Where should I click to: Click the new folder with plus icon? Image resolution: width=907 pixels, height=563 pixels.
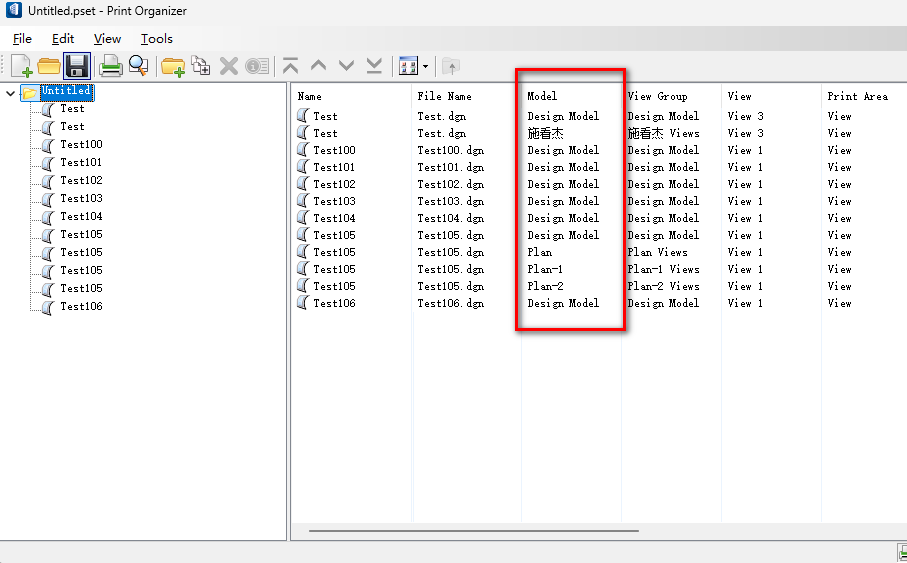[x=172, y=67]
